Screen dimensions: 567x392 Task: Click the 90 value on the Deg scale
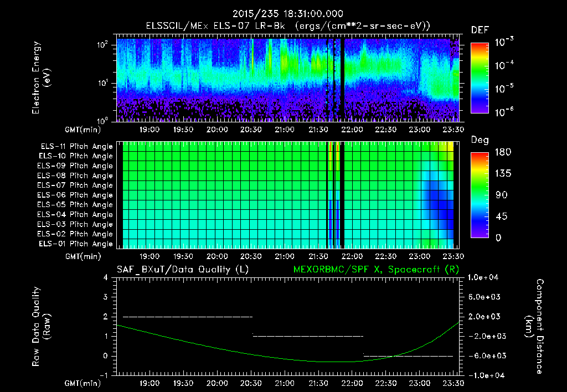pyautogui.click(x=502, y=195)
